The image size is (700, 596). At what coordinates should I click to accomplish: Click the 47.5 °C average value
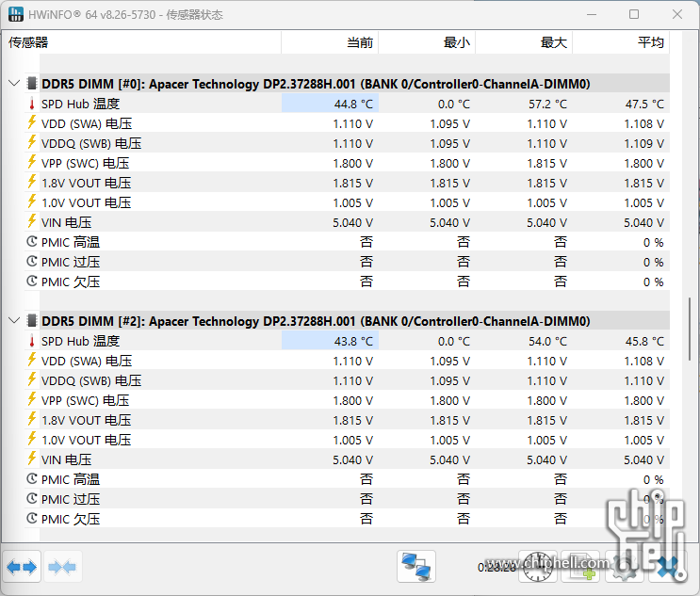[x=644, y=105]
